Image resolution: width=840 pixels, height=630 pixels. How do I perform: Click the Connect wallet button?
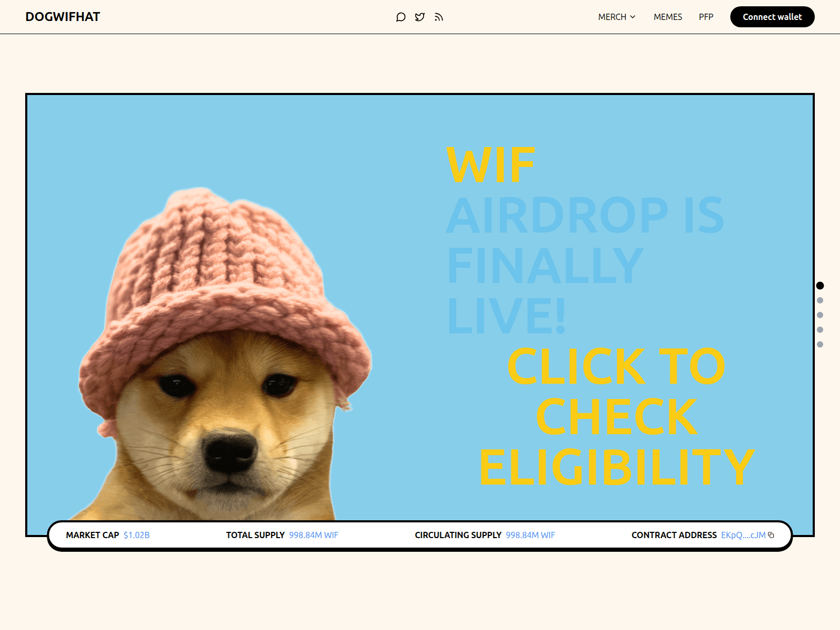click(772, 16)
